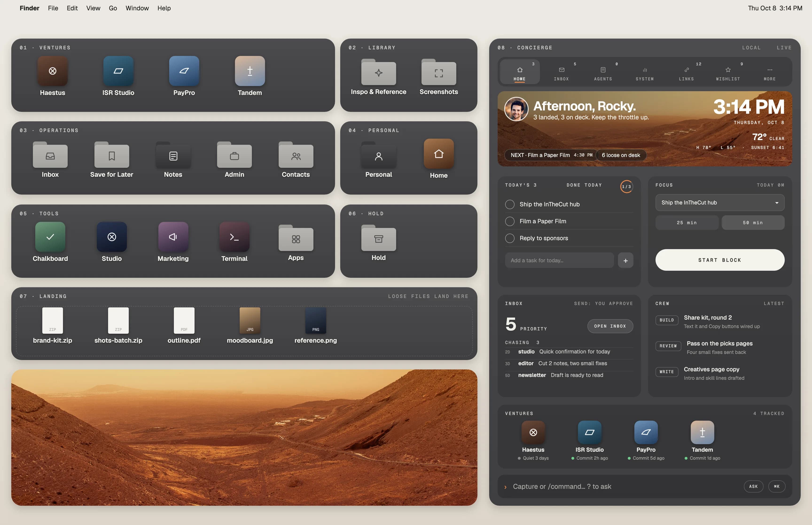
Task: Click the '6 loose on desk' pill
Action: [621, 155]
